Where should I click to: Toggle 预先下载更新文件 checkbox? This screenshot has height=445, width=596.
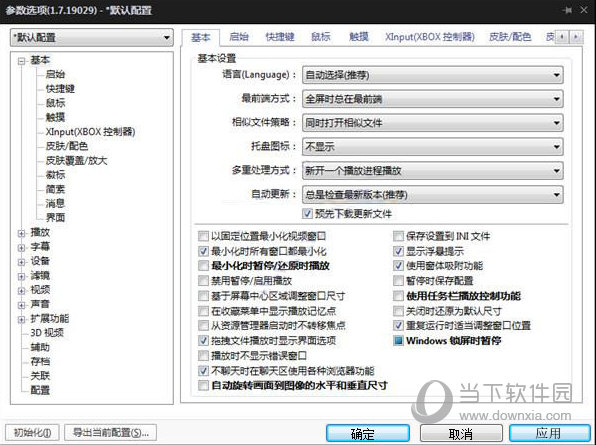pos(307,214)
